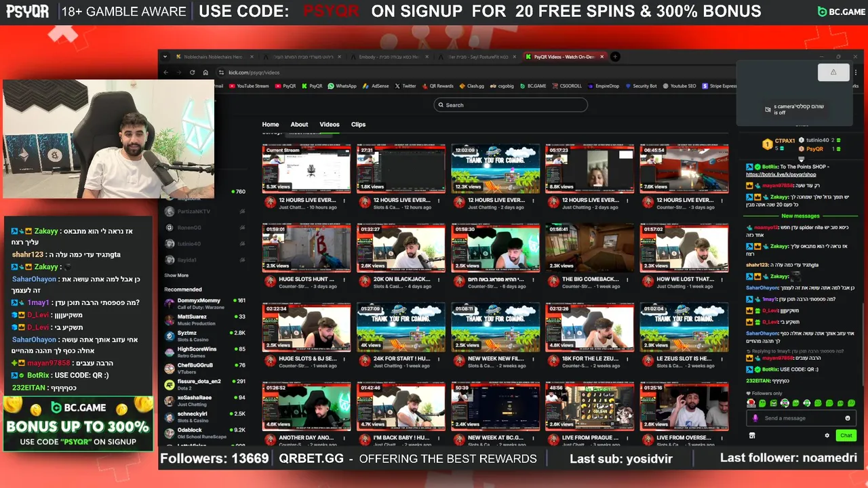Open options menu for 24K FOR START video
868x488 pixels.
click(439, 359)
